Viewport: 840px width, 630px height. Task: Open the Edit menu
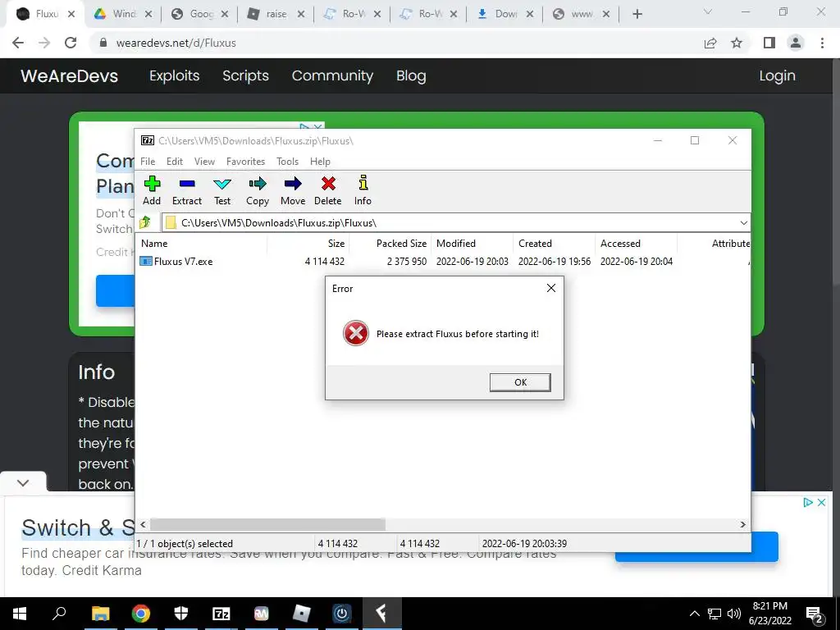point(174,162)
